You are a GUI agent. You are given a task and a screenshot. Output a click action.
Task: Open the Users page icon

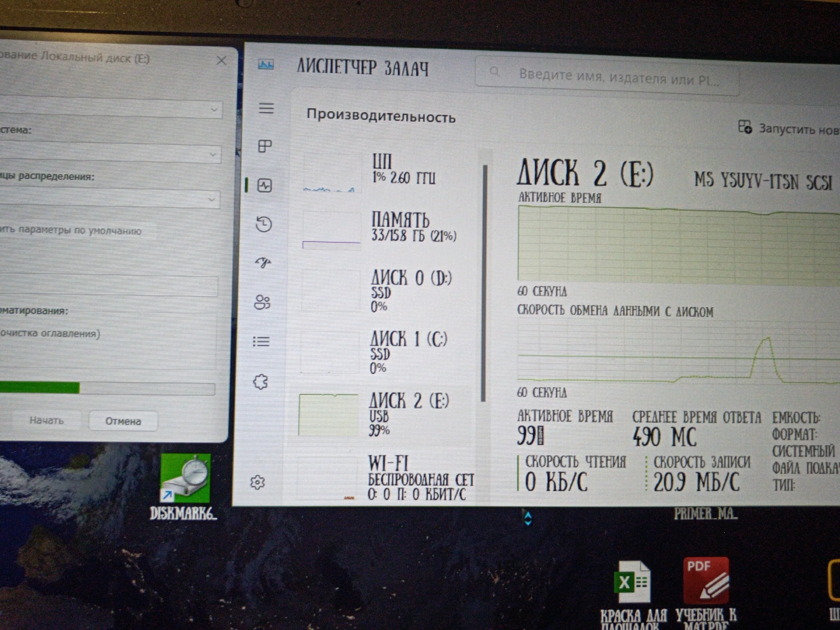pos(262,302)
